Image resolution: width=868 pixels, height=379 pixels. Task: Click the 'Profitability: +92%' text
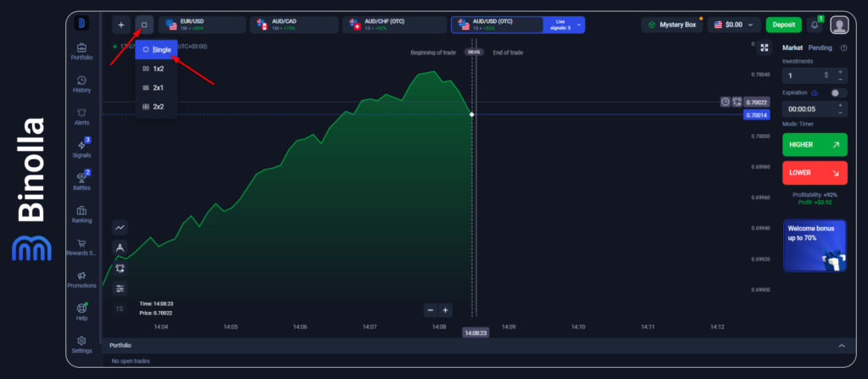pos(815,195)
